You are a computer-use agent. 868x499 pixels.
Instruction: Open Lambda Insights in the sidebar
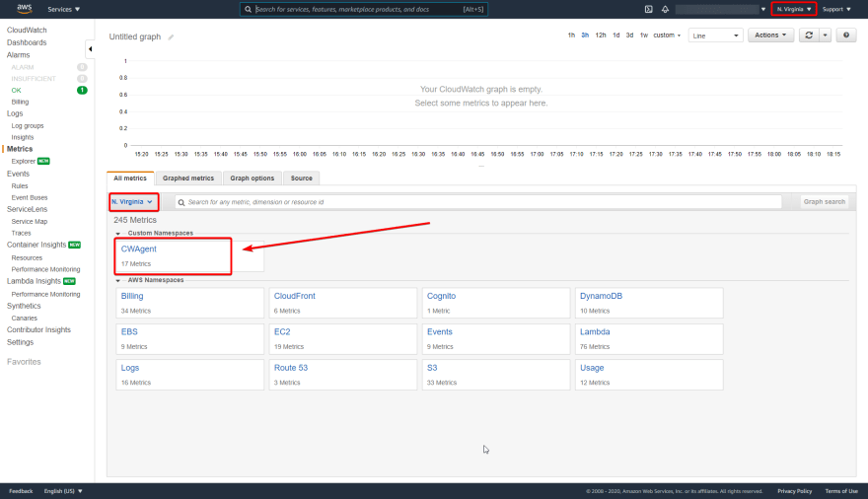34,282
